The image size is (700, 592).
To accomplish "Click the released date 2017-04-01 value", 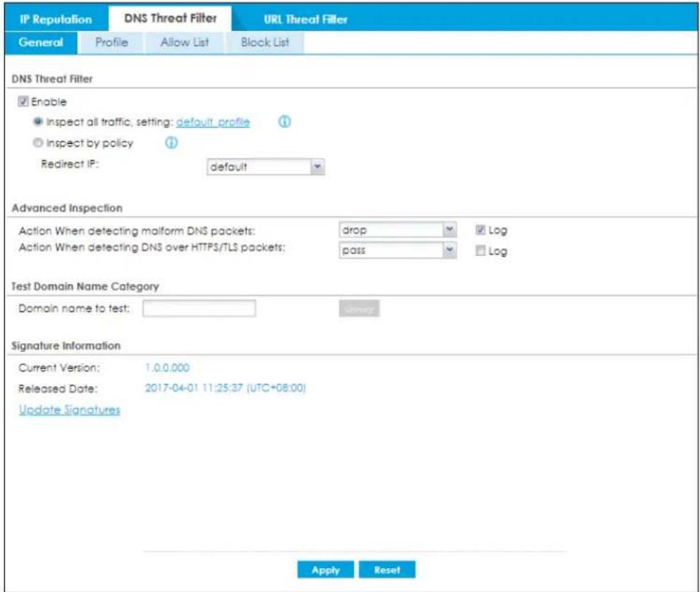I will (x=226, y=388).
